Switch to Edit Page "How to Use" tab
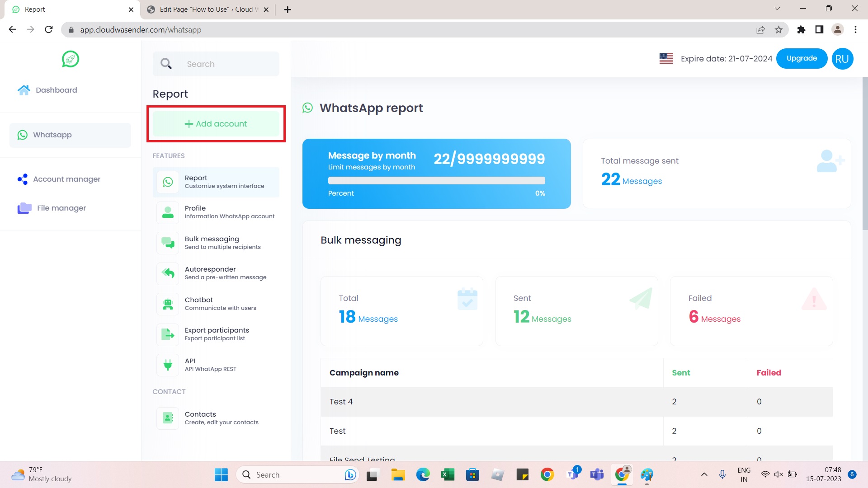Image resolution: width=868 pixels, height=488 pixels. pos(208,9)
